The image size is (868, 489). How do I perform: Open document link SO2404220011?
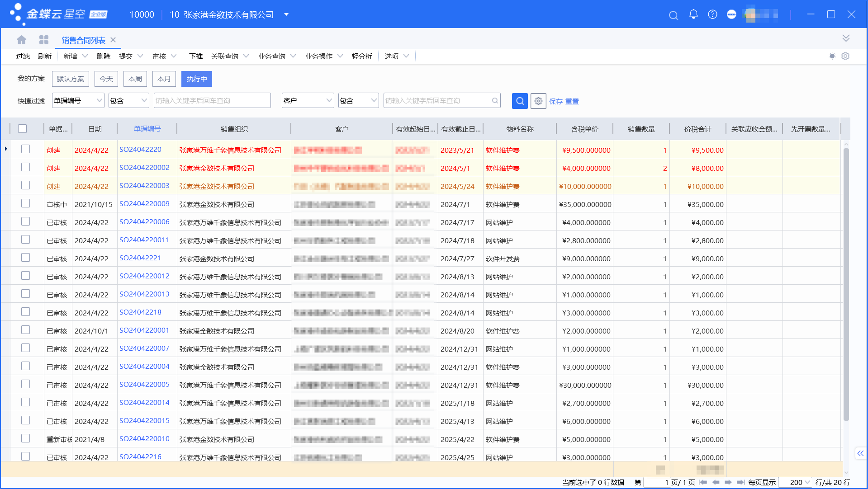click(144, 240)
